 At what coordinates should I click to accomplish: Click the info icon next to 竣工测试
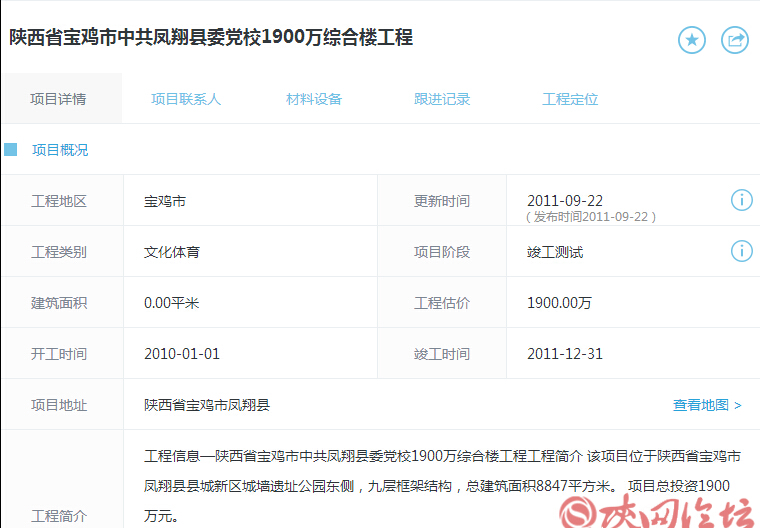(741, 250)
